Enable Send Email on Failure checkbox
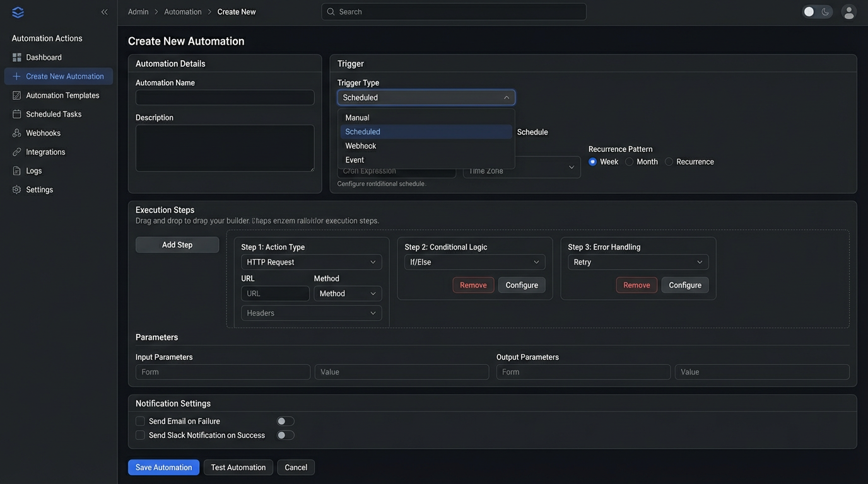Screen dimensions: 868x484 click(140, 421)
